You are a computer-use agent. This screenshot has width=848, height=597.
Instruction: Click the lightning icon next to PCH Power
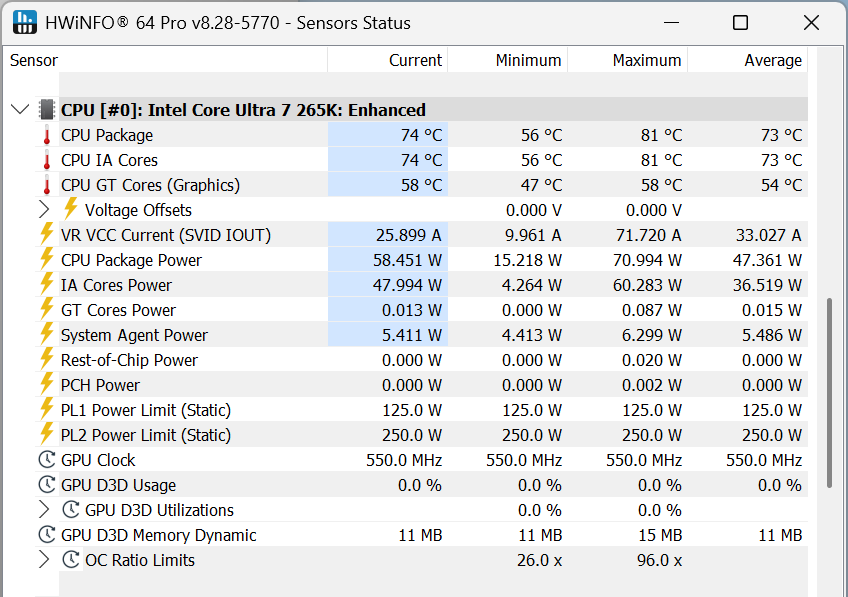46,385
